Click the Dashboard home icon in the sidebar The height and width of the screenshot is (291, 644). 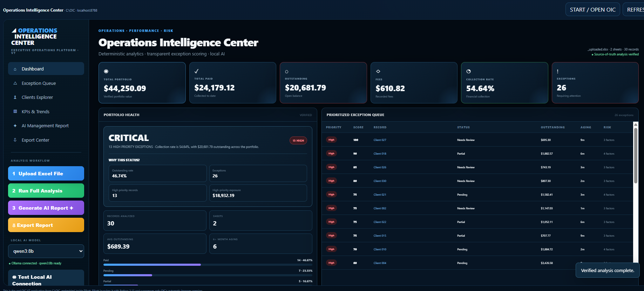click(15, 69)
